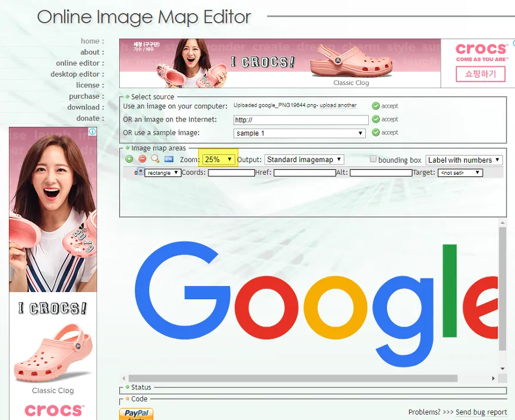515x420 pixels.
Task: Select the radio button for area row 0
Action: [141, 171]
